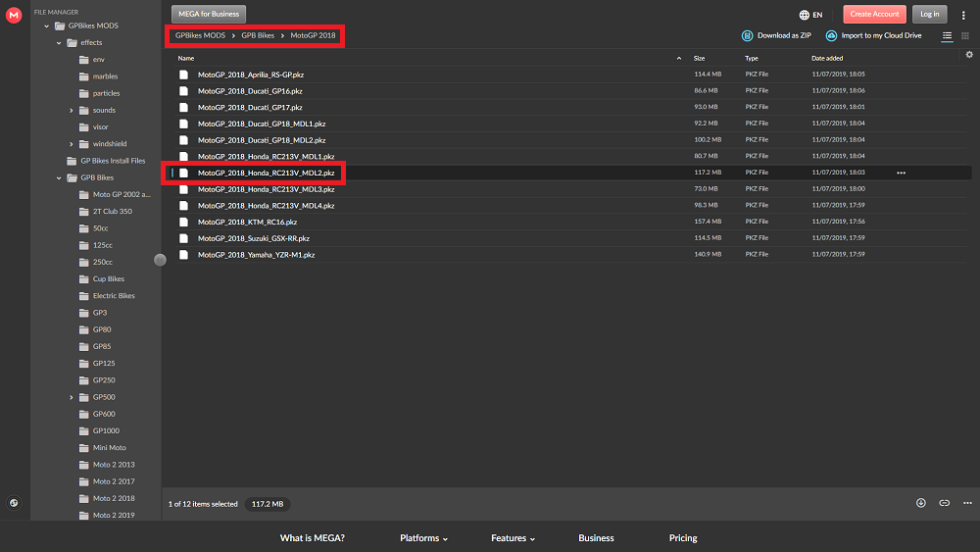Click the folder icon next to 2T Club 350
Viewport: 980px width, 552px height.
84,212
